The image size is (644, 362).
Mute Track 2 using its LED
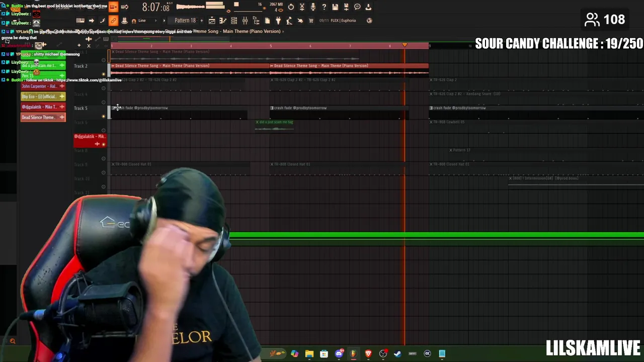pyautogui.click(x=104, y=74)
